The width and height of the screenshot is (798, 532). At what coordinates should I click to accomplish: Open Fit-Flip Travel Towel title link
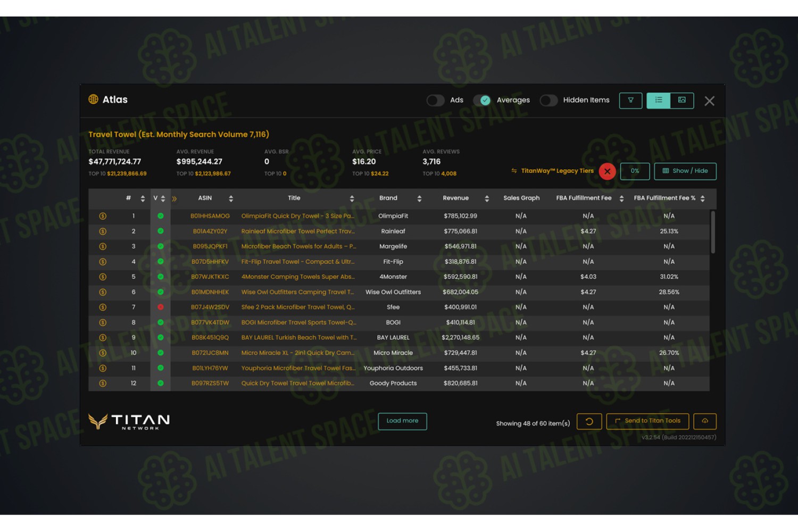298,262
